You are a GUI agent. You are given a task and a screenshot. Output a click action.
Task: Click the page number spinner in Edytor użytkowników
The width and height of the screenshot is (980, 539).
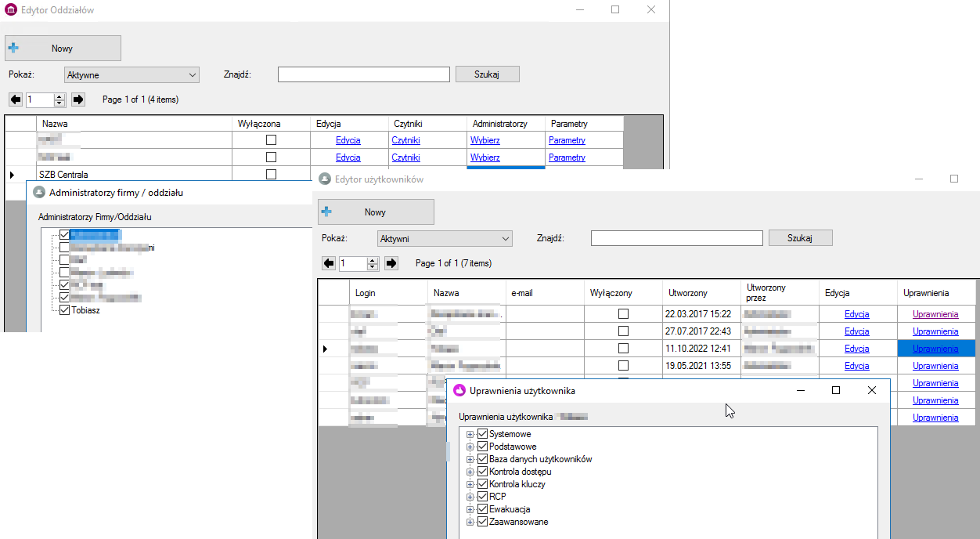coord(358,263)
